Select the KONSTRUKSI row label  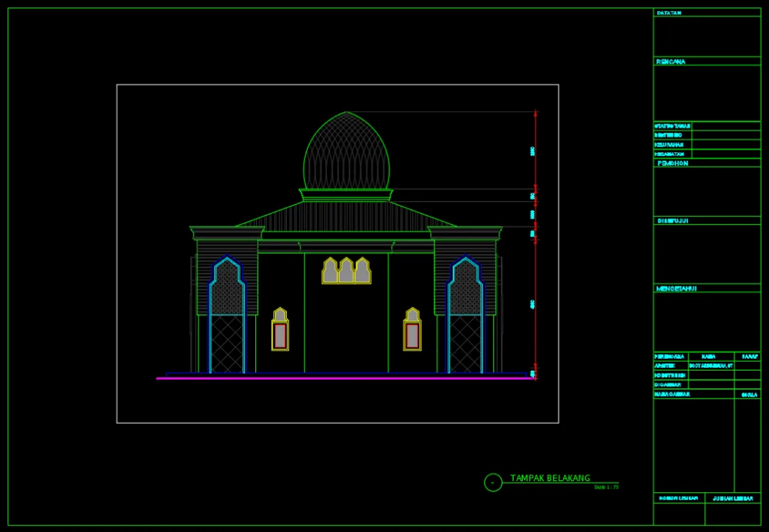(670, 375)
